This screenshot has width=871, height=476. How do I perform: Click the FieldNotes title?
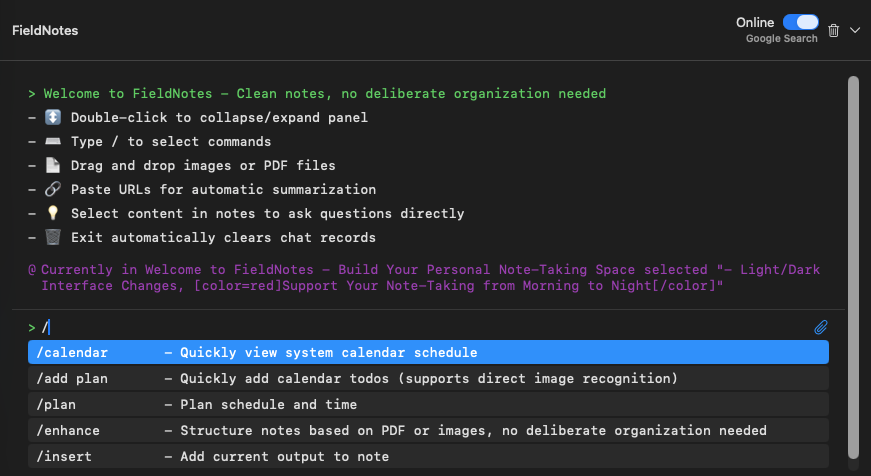[45, 31]
